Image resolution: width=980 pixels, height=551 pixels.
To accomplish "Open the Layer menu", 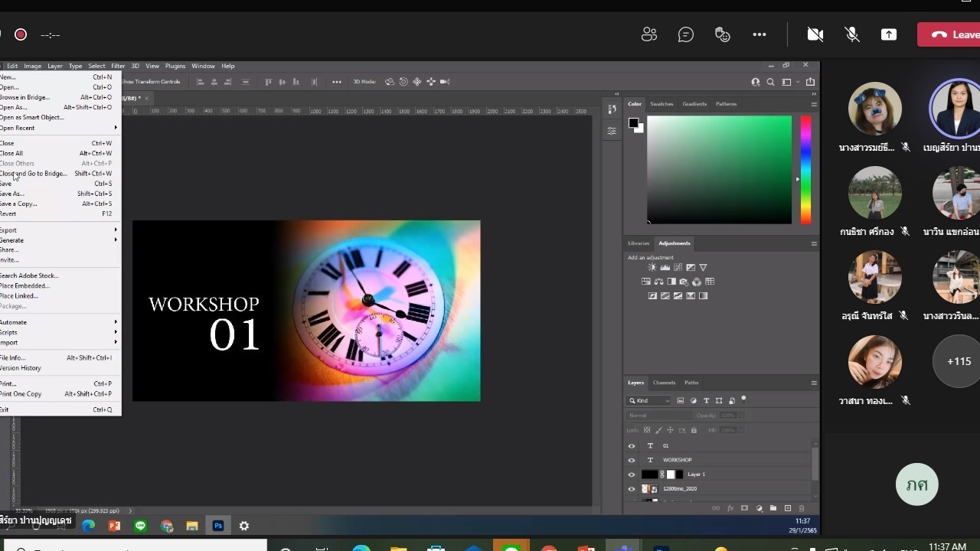I will [x=55, y=66].
